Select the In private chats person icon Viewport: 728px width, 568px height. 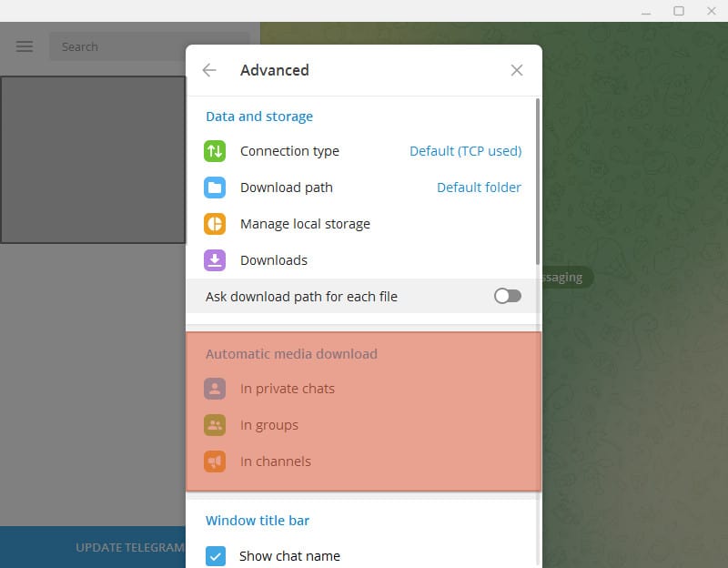(x=215, y=389)
